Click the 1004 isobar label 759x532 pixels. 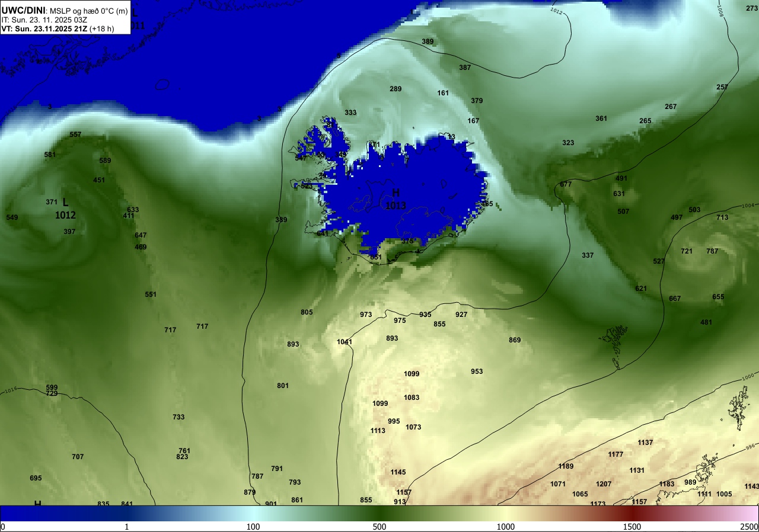[748, 206]
